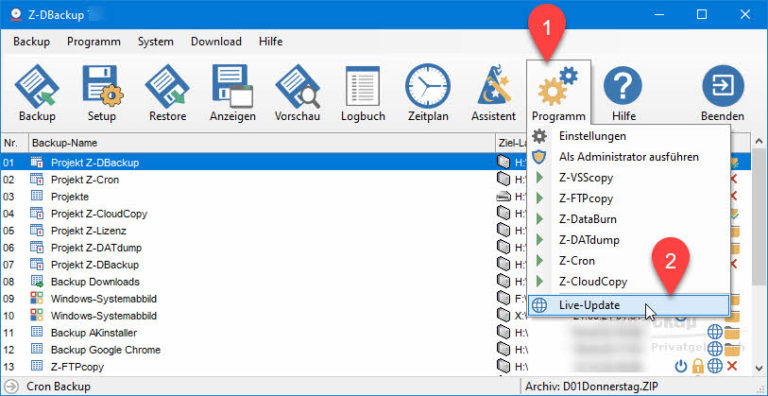Select Backup Google Chrome row
This screenshot has height=396, width=768.
point(376,349)
